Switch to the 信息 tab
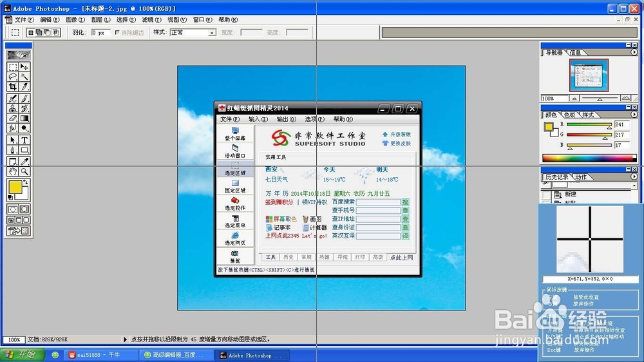644x362 pixels. tap(575, 53)
